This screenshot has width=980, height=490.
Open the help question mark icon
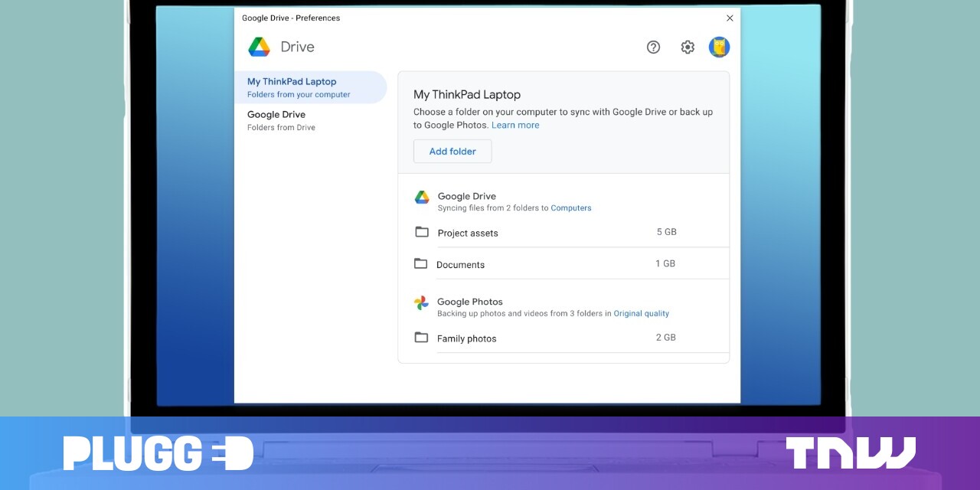(653, 47)
